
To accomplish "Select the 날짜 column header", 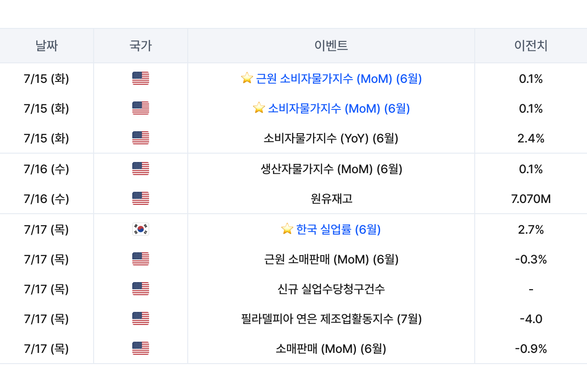I will point(47,46).
